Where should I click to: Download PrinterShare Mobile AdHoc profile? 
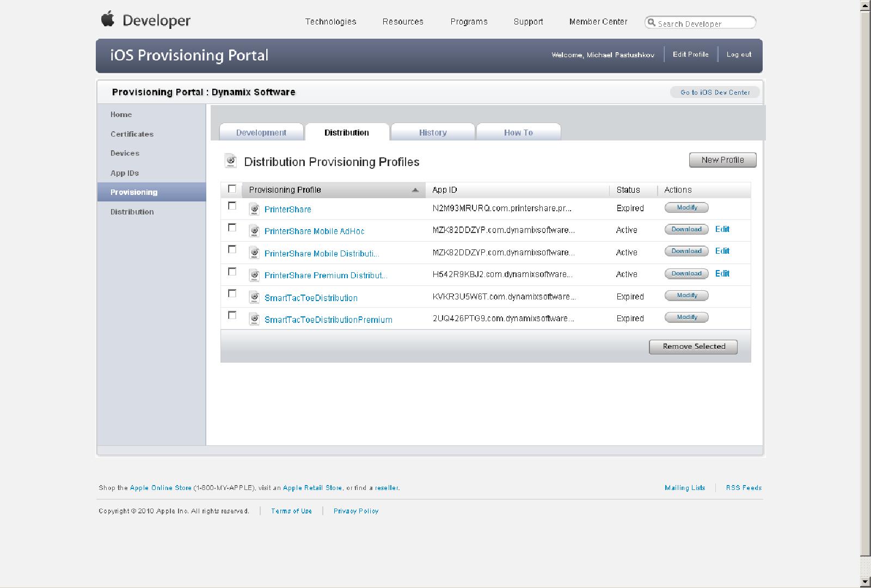coord(686,229)
